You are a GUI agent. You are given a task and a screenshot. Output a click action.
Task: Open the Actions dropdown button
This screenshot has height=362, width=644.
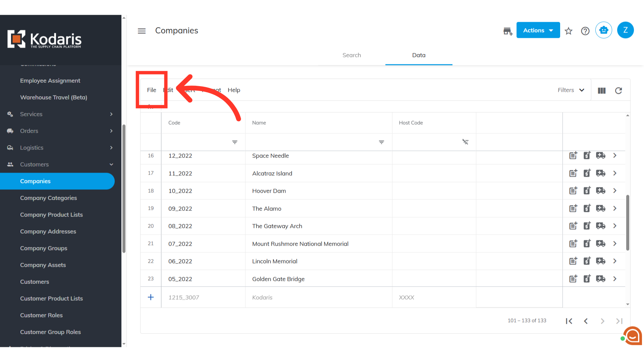[538, 30]
